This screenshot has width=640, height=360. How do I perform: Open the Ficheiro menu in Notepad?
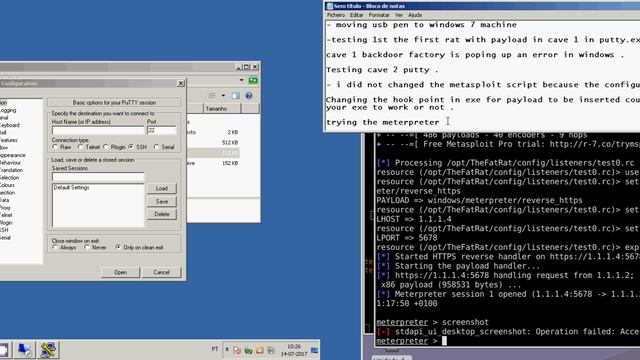click(x=336, y=15)
